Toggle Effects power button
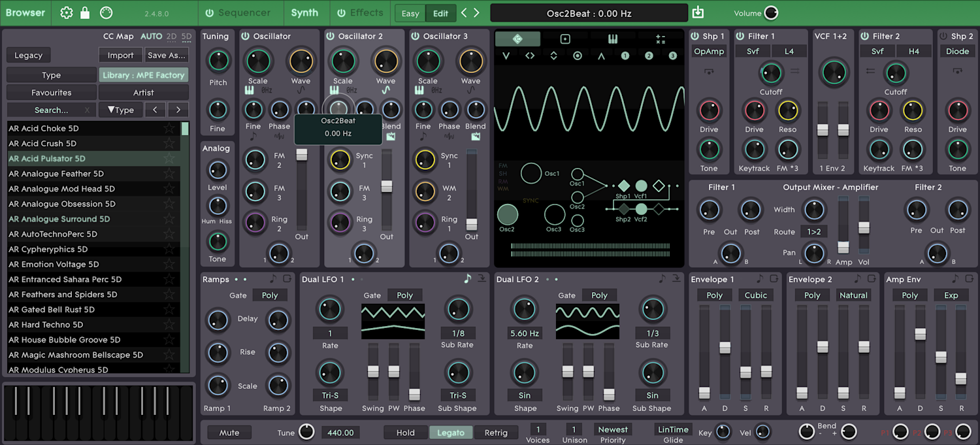Viewport: 980px width, 445px height. click(341, 13)
